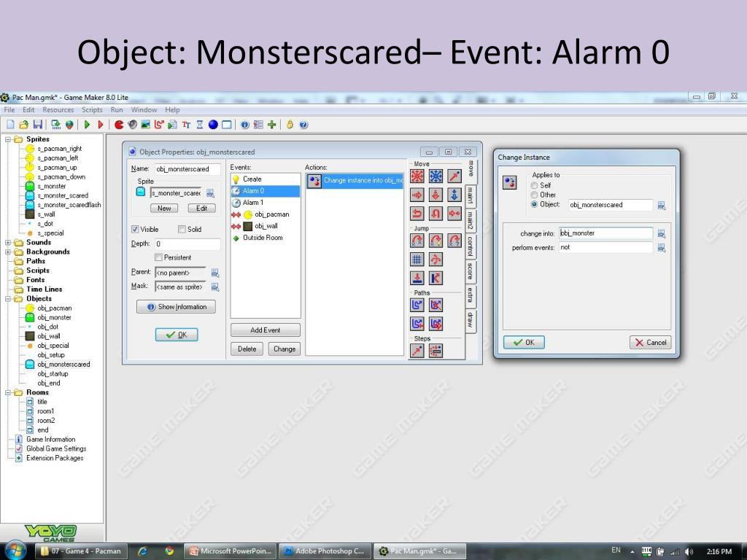Click the New file toolbar icon
Image resolution: width=747 pixels, height=560 pixels.
(x=10, y=125)
